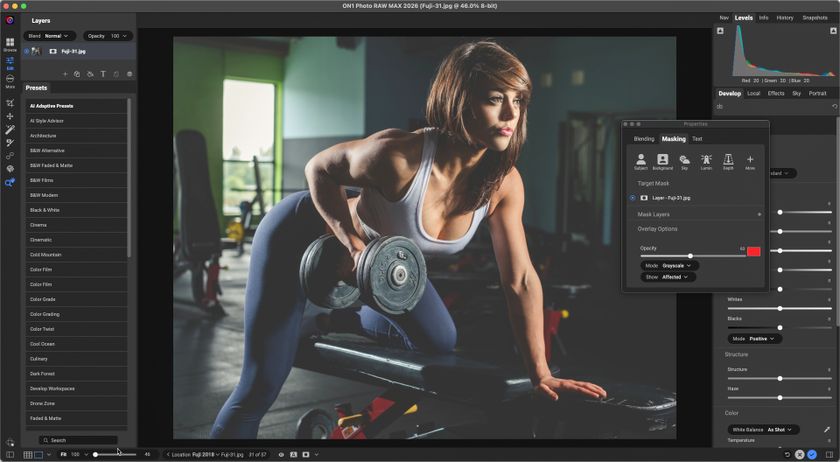Image resolution: width=840 pixels, height=462 pixels.
Task: Confirm edit with blue checkmark button
Action: point(812,454)
